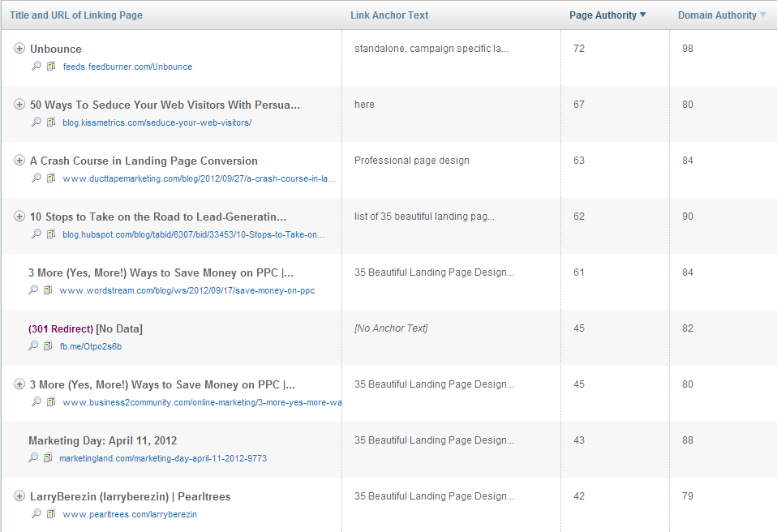This screenshot has width=777, height=532.
Task: Open marketingland.com marketing-day link
Action: (x=163, y=458)
